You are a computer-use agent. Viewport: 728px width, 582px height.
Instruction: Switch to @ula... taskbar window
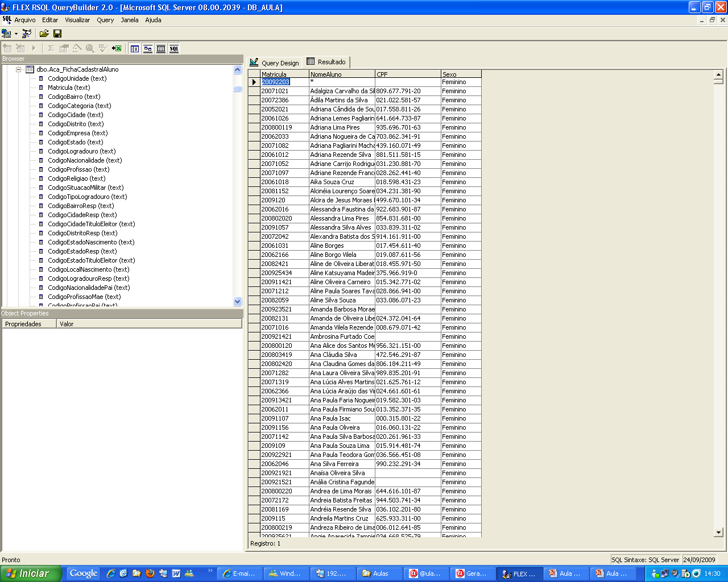pyautogui.click(x=426, y=573)
